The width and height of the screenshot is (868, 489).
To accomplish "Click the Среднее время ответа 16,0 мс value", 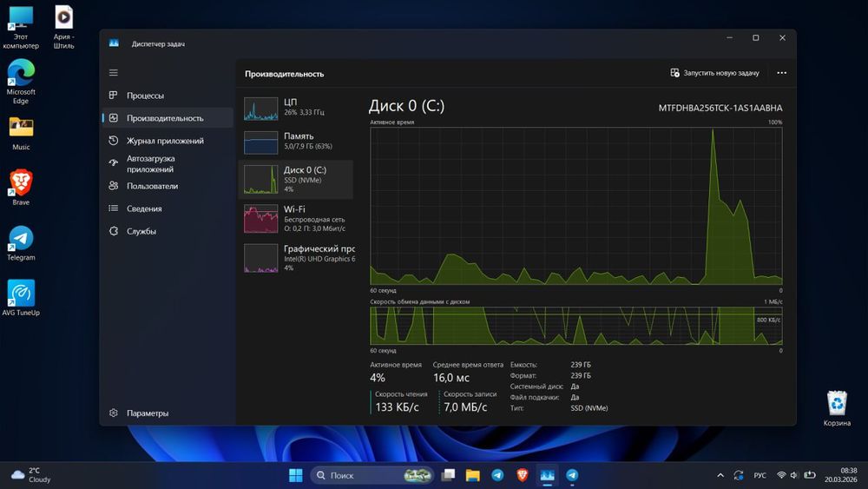I will 451,378.
